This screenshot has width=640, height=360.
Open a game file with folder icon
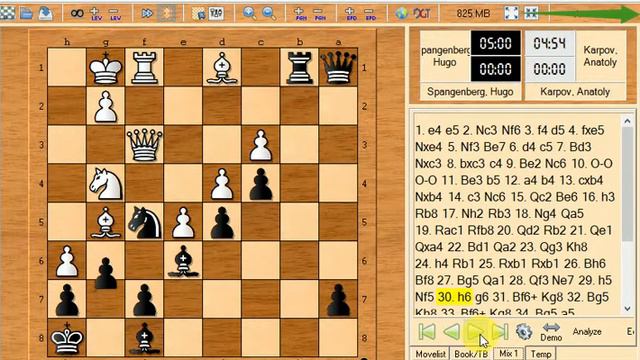pyautogui.click(x=27, y=13)
